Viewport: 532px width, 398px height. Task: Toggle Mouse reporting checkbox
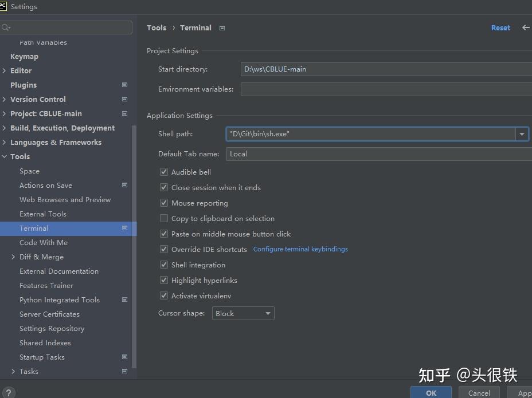click(164, 203)
